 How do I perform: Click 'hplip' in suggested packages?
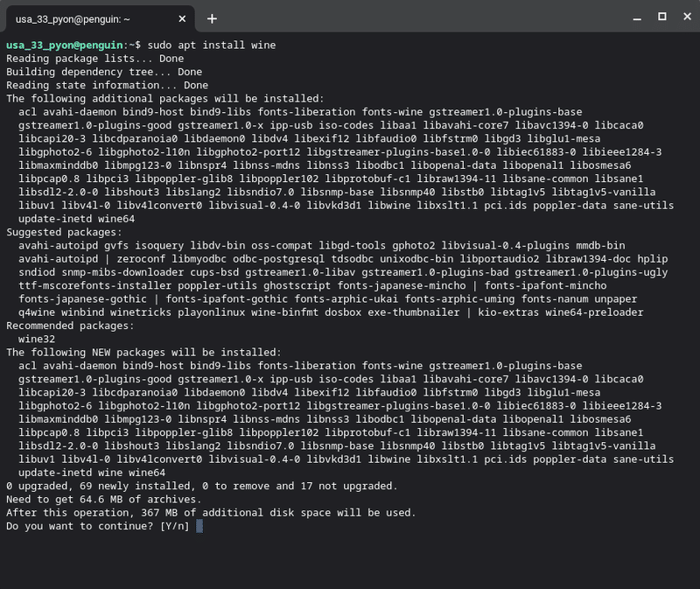(x=653, y=259)
